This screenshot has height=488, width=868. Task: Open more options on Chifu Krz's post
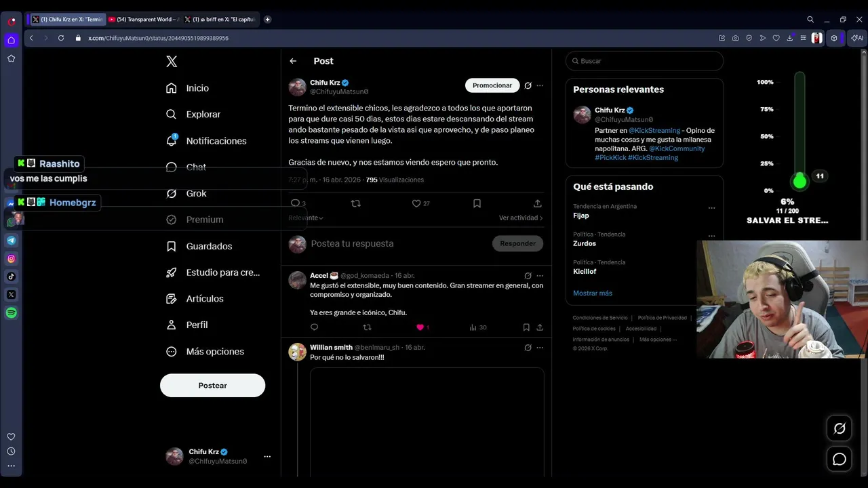pyautogui.click(x=540, y=85)
